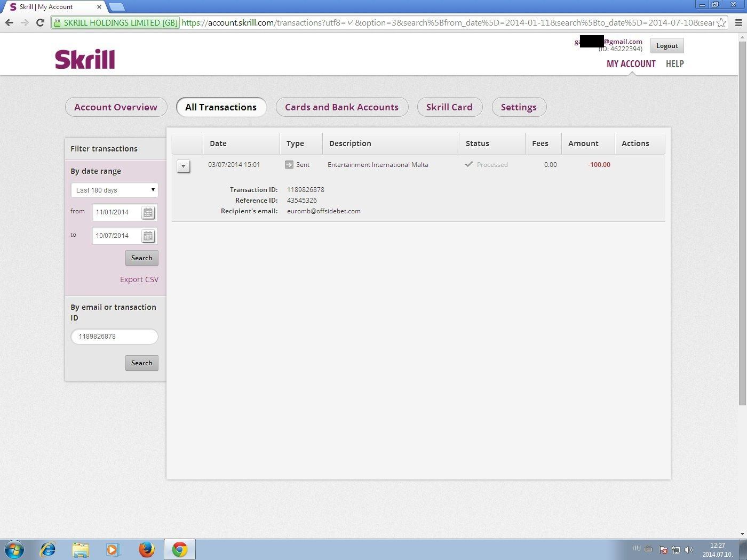The width and height of the screenshot is (747, 560).
Task: Switch to the Account Overview tab
Action: tap(116, 107)
